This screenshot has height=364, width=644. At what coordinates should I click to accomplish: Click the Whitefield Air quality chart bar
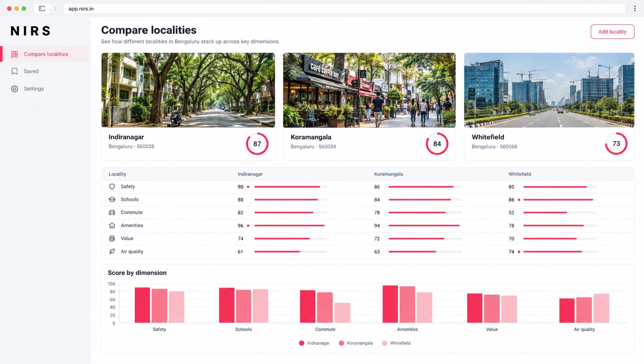tap(601, 308)
